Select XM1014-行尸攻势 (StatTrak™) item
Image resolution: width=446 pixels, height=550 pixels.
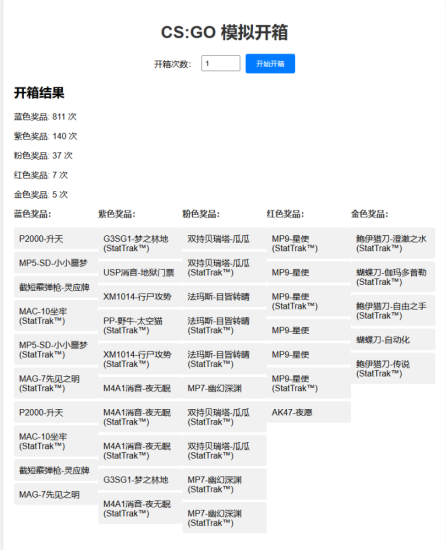[140, 359]
